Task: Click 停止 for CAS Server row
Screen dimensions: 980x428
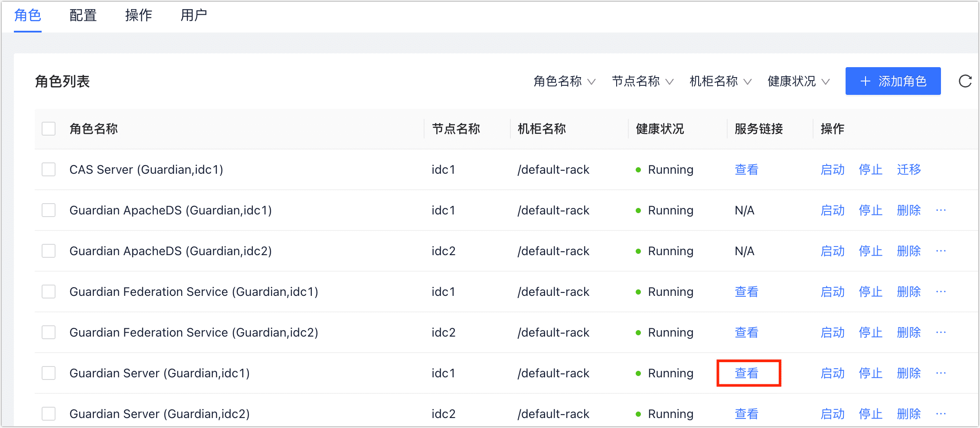Action: tap(871, 169)
